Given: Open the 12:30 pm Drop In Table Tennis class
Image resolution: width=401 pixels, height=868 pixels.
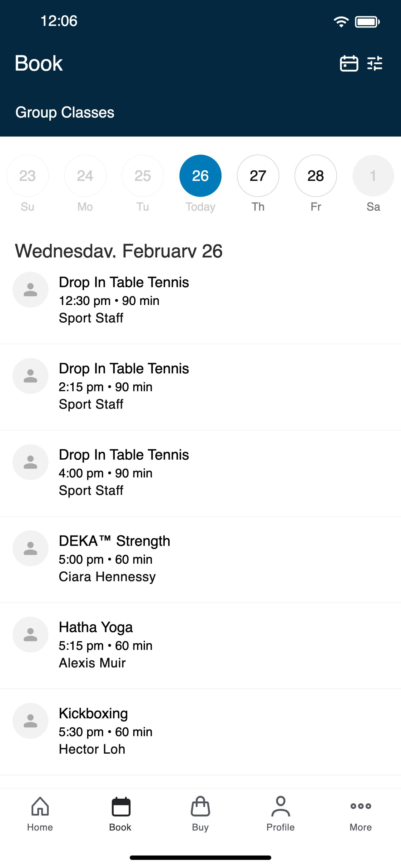Looking at the screenshot, I should [x=200, y=301].
